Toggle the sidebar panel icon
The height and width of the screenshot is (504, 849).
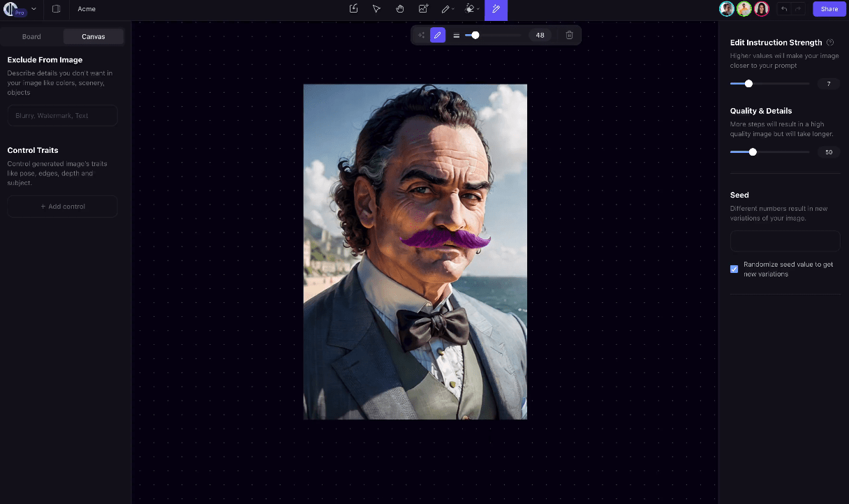[x=57, y=9]
